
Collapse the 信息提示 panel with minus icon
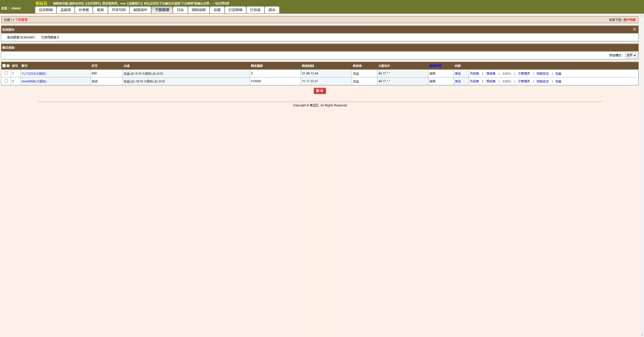634,29
